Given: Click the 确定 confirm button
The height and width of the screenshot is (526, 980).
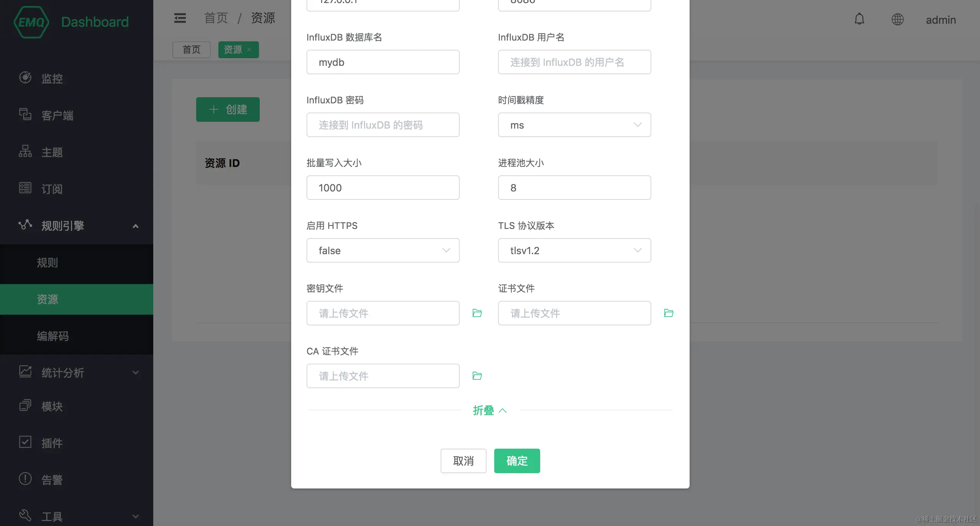Looking at the screenshot, I should [x=517, y=461].
